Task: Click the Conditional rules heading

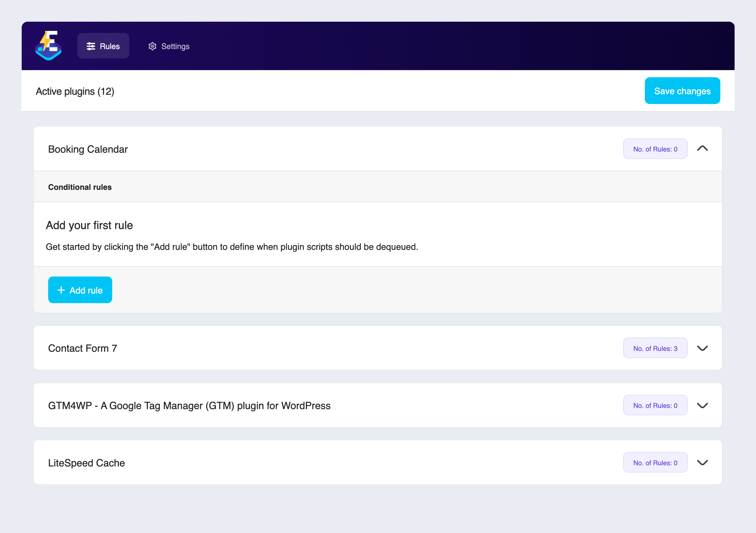Action: [80, 187]
